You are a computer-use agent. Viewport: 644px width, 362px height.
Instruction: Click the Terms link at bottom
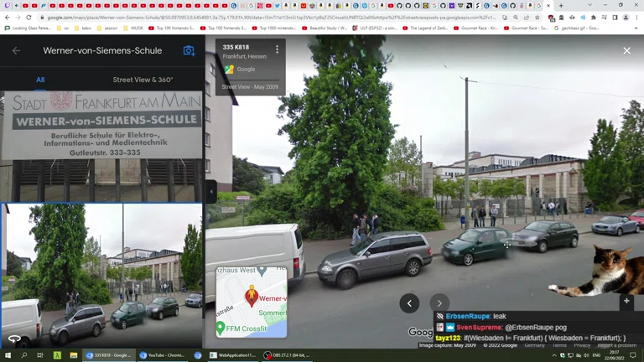click(x=559, y=345)
